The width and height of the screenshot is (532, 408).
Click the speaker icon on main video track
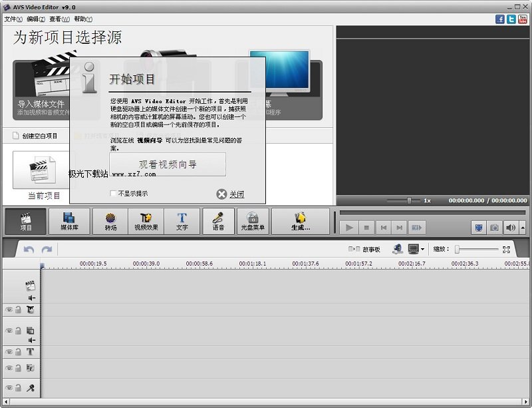click(31, 298)
